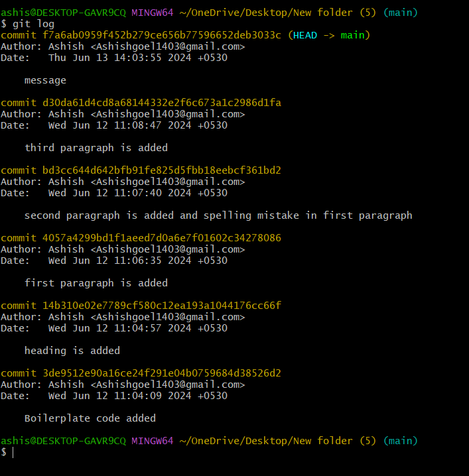Viewport: 469px width, 476px height.
Task: Click the "heading is added" commit message
Action: point(72,351)
